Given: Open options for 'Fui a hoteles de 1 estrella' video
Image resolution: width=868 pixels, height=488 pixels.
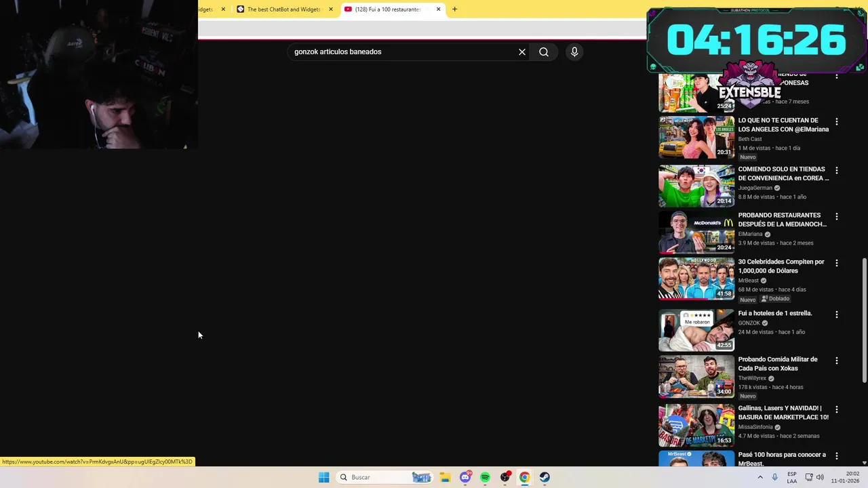Looking at the screenshot, I should coord(836,314).
